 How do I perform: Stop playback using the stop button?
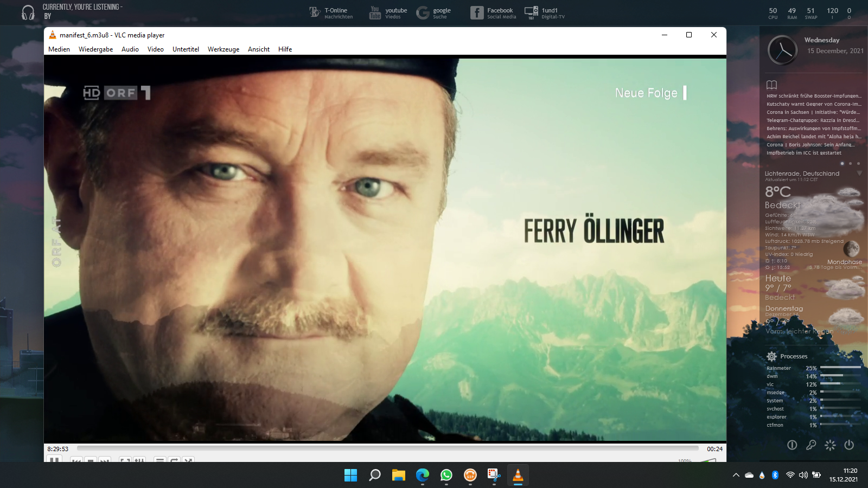[91, 460]
